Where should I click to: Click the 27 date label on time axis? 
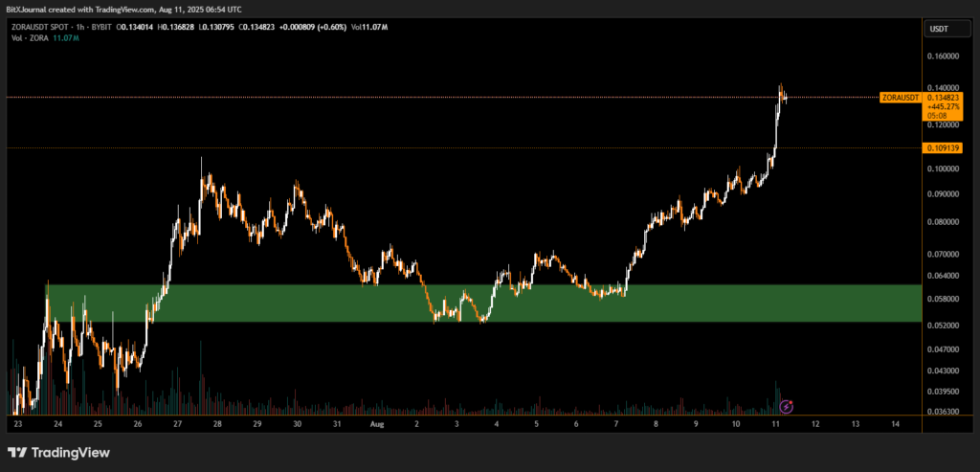coord(177,423)
